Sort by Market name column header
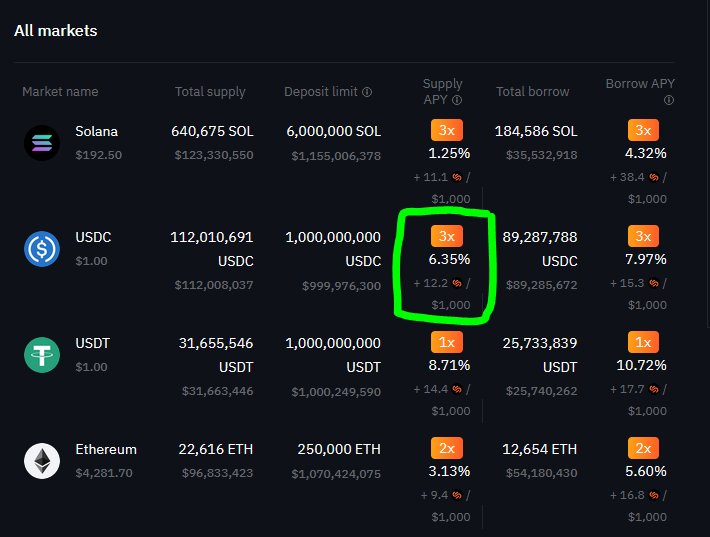The image size is (710, 537). [60, 92]
